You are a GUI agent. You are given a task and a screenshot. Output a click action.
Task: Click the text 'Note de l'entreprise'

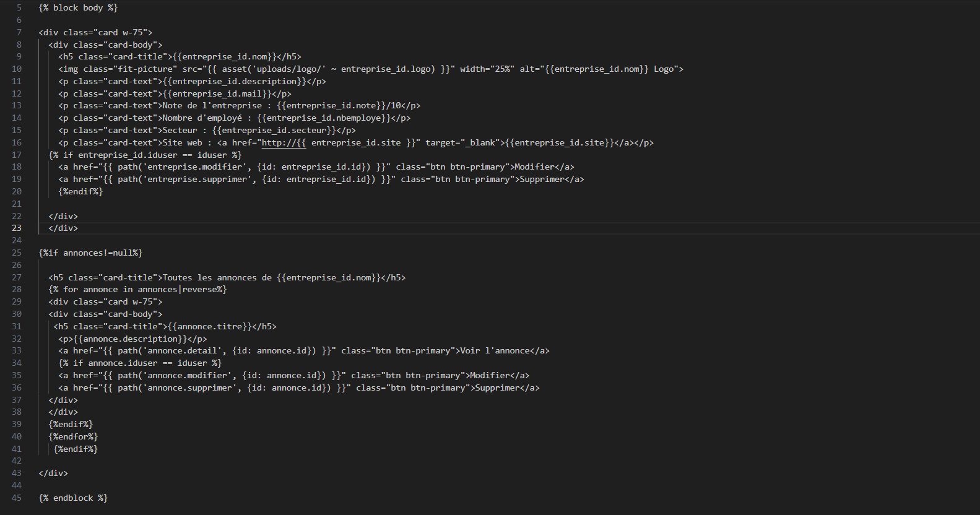click(x=212, y=105)
